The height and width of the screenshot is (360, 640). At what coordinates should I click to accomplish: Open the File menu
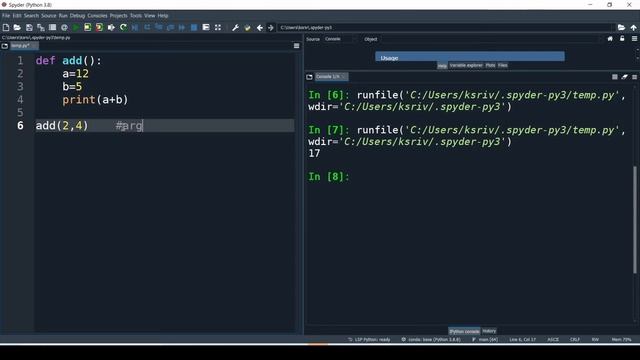[x=6, y=16]
